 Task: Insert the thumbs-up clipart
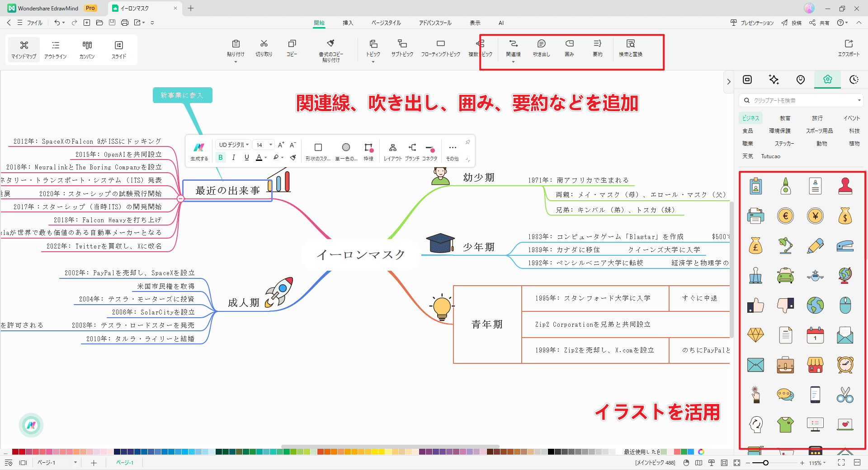pyautogui.click(x=755, y=305)
